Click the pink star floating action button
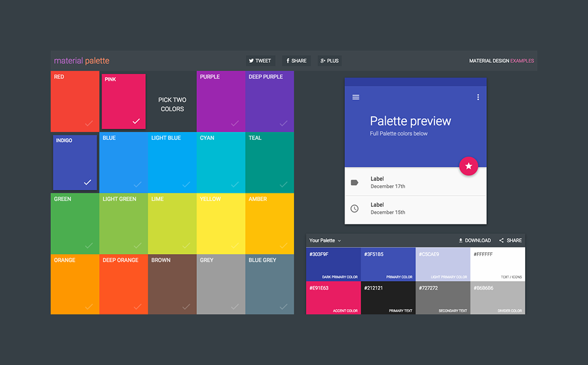The width and height of the screenshot is (588, 365). (x=469, y=166)
